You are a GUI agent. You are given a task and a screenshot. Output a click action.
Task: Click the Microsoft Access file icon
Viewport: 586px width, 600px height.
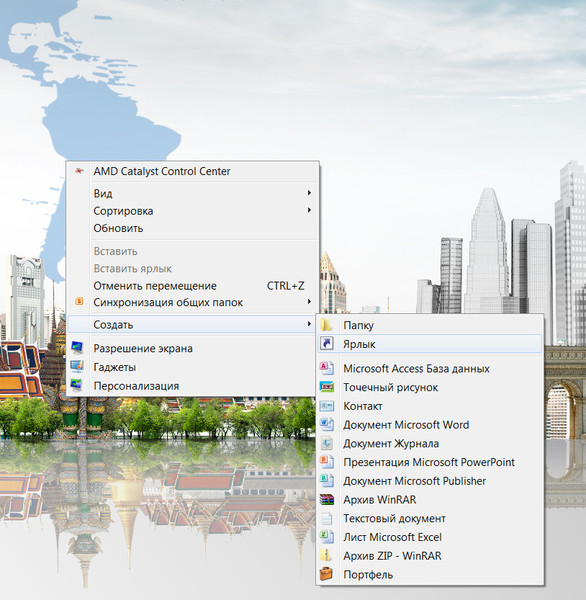(326, 368)
